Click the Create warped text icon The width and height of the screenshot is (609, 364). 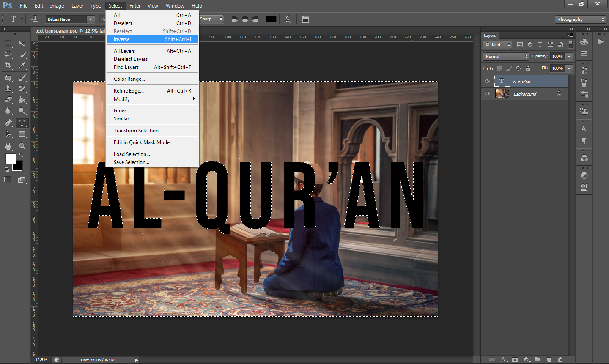pos(288,19)
